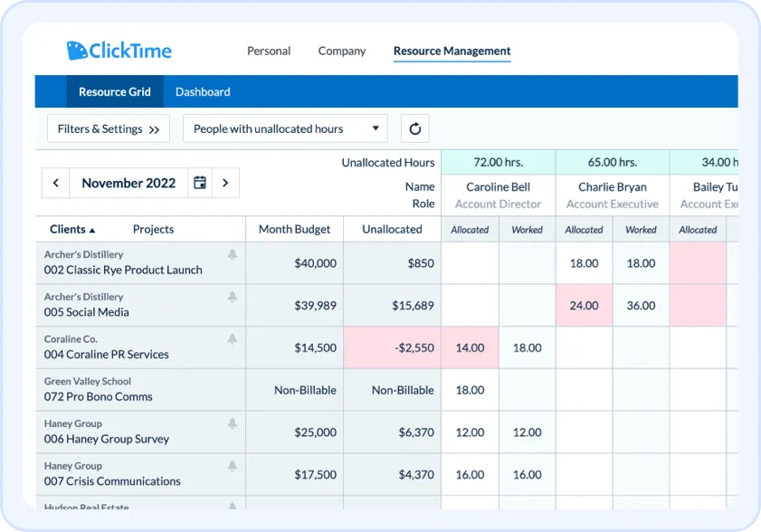Image resolution: width=761 pixels, height=532 pixels.
Task: Open 006 Haney Group Survey project
Action: pos(107,439)
